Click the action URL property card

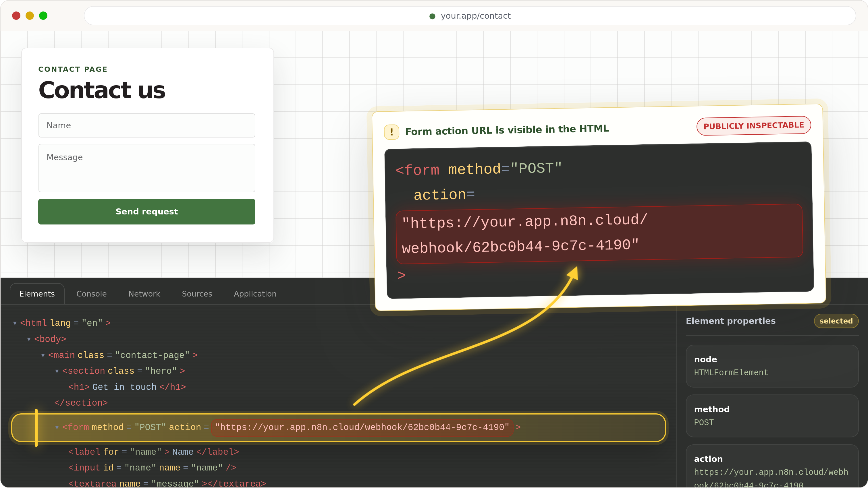772,466
